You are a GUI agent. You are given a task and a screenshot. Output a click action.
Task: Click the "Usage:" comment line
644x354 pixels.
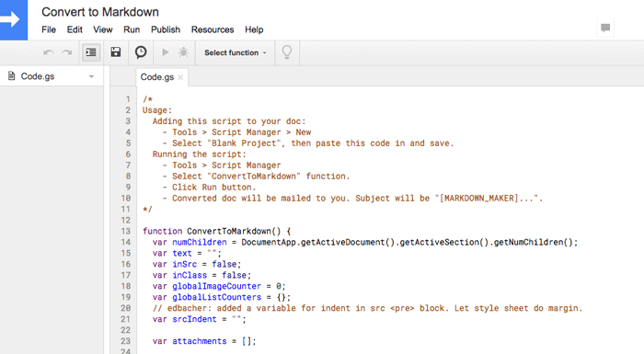point(157,110)
